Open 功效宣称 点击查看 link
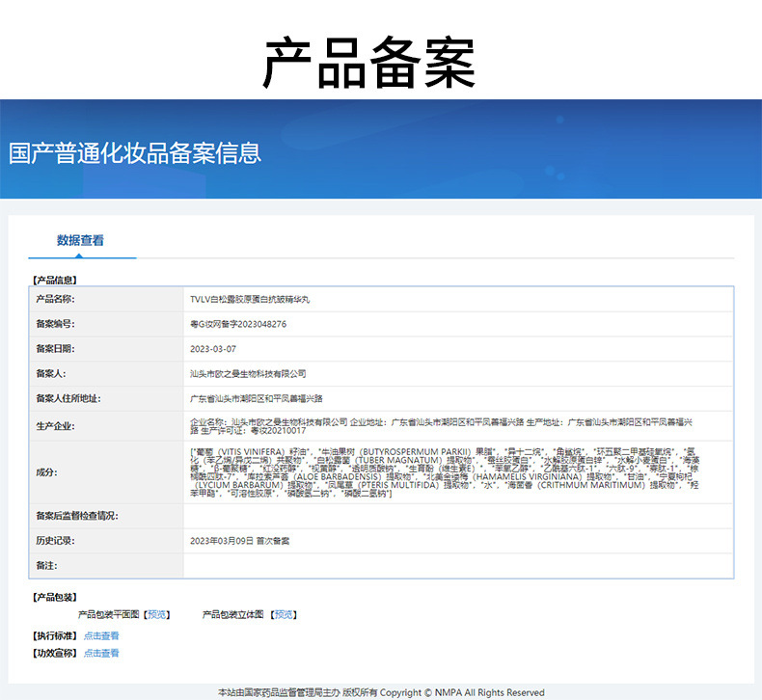The image size is (762, 700). click(x=101, y=653)
